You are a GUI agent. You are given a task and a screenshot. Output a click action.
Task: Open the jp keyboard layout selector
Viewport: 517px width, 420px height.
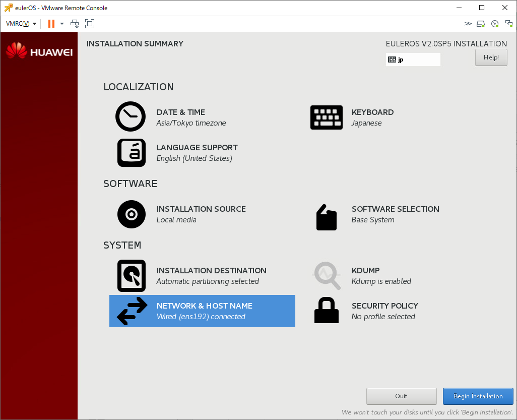click(x=413, y=59)
